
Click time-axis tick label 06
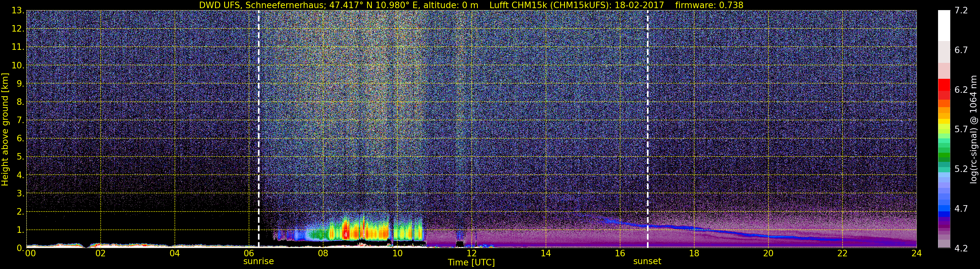click(249, 254)
